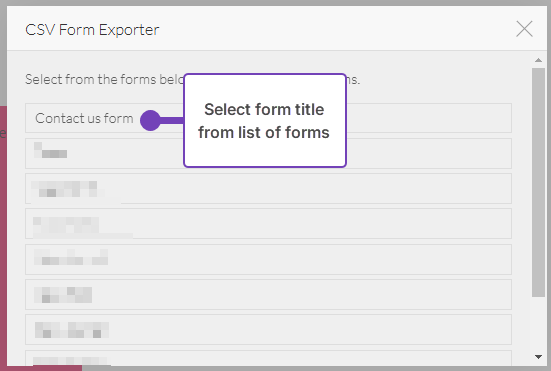Click the scrollbar down arrow
Image resolution: width=551 pixels, height=371 pixels.
pos(538,357)
